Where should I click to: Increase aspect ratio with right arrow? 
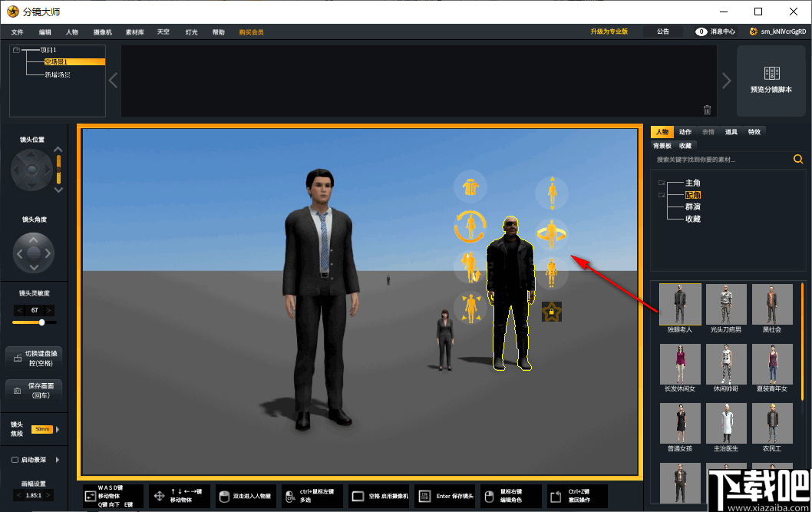(48, 495)
